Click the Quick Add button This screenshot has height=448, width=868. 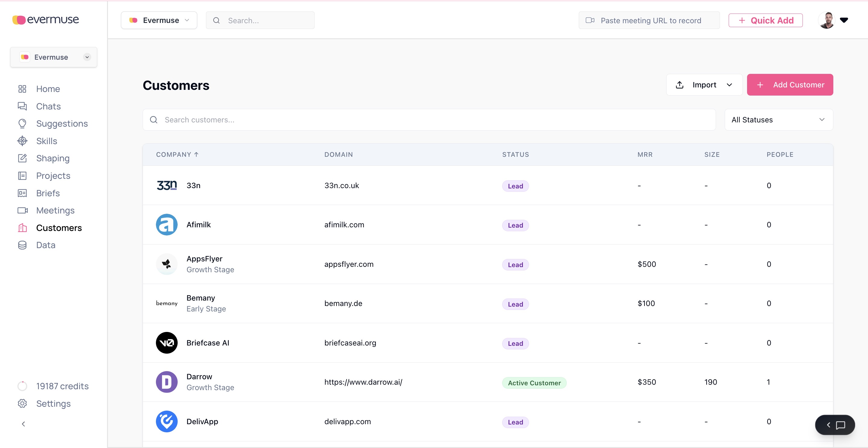point(765,21)
